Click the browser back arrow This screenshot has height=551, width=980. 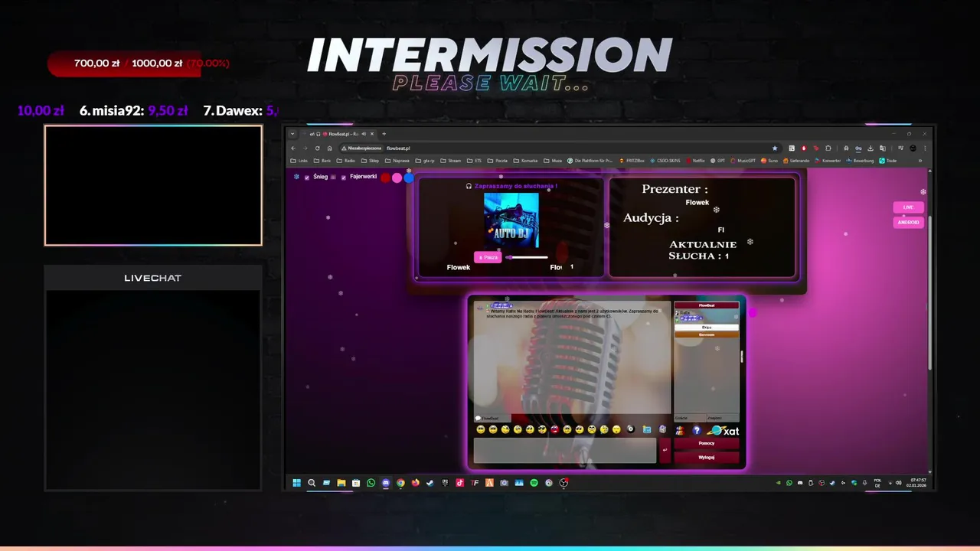click(x=293, y=148)
